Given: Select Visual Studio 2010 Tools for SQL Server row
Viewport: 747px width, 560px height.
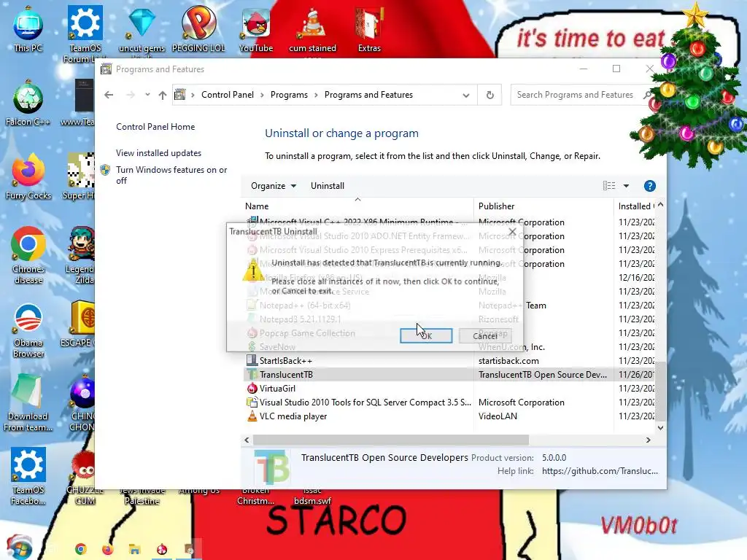Looking at the screenshot, I should (x=449, y=402).
